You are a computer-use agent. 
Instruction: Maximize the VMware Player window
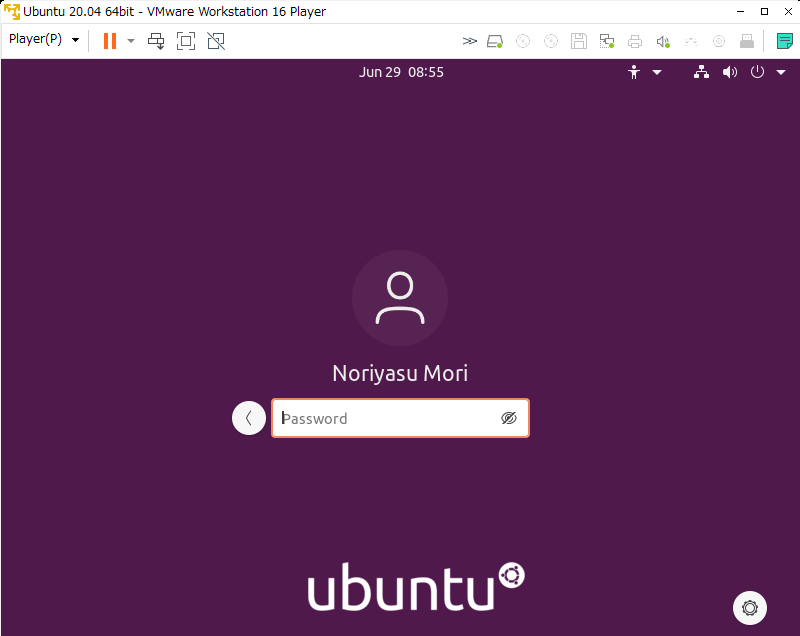tap(764, 12)
